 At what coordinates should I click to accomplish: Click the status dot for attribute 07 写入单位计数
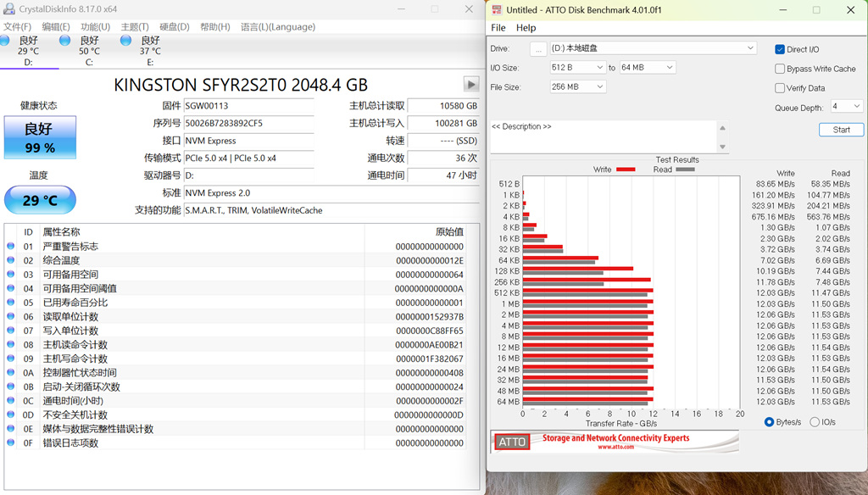click(10, 330)
